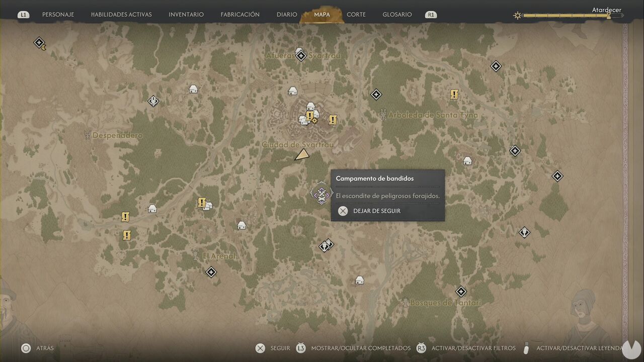Open the GLOSARIO tab
Screen dimensions: 644x362
(x=397, y=15)
